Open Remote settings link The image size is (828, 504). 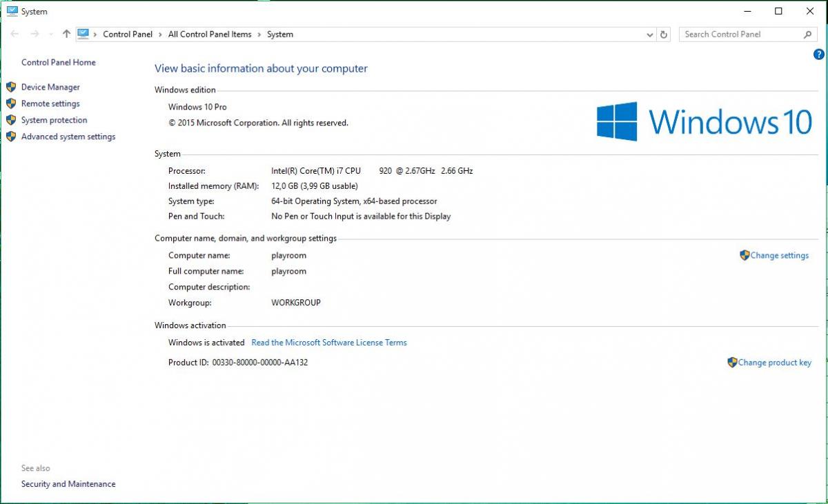(x=50, y=103)
